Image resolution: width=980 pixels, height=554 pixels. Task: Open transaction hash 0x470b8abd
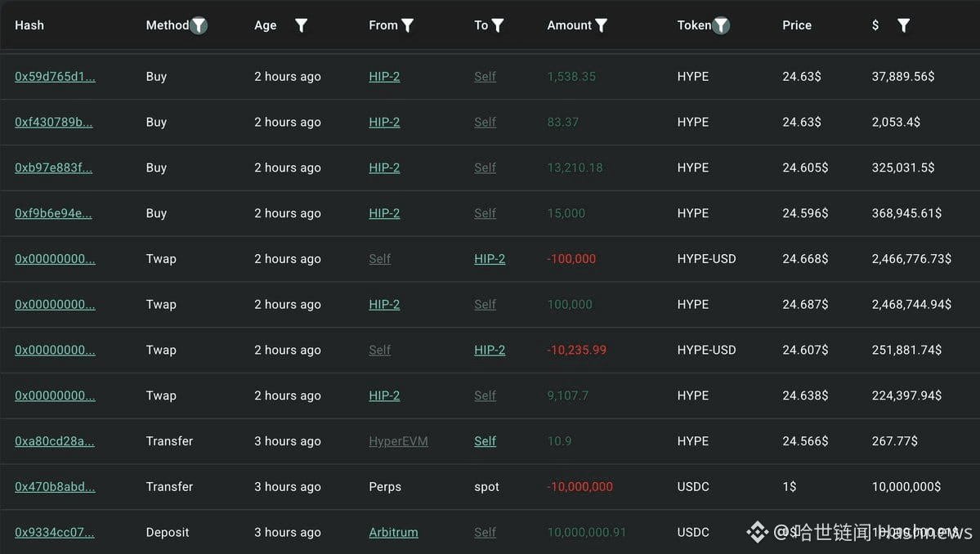[55, 487]
